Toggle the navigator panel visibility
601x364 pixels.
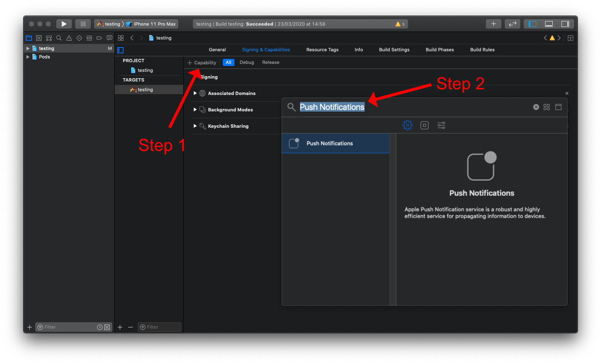point(532,24)
